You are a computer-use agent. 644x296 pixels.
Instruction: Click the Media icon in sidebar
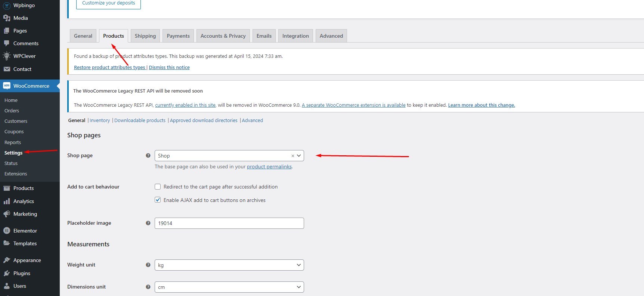(x=7, y=18)
